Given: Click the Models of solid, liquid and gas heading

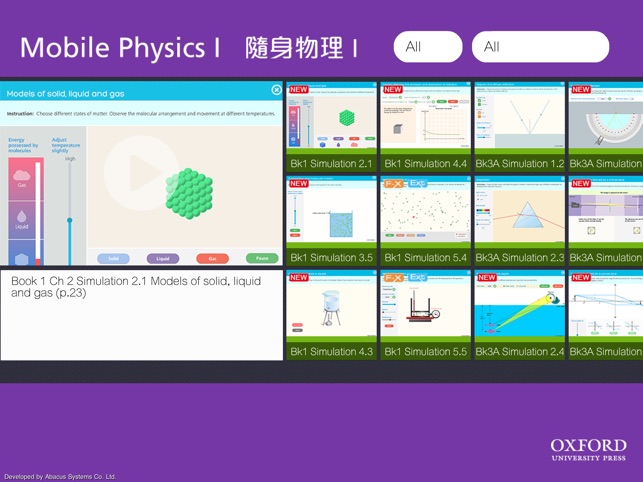Looking at the screenshot, I should coord(65,94).
